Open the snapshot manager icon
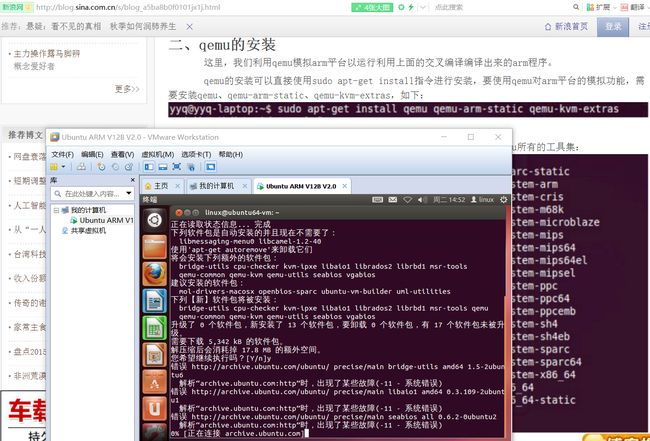650x441 pixels. click(x=129, y=167)
